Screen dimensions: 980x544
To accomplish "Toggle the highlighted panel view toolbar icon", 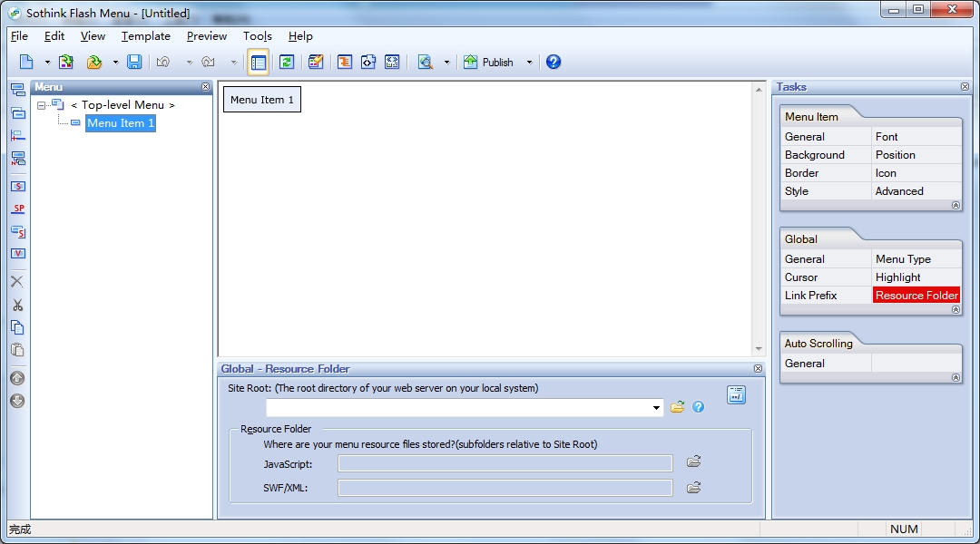I will 258,62.
